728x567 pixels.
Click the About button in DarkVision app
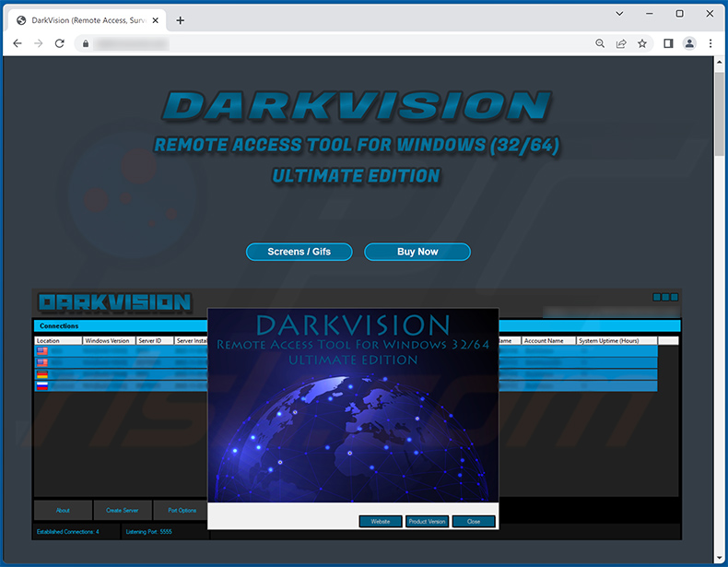pyautogui.click(x=63, y=511)
